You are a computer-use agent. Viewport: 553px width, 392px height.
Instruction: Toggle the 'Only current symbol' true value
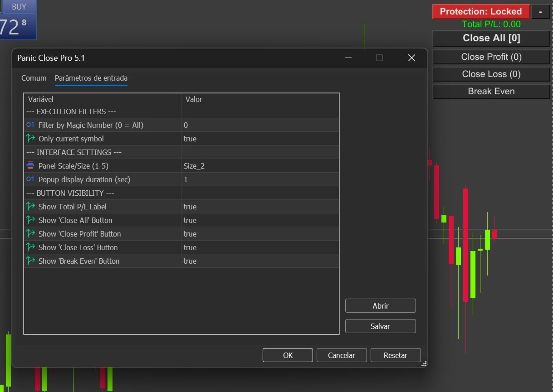coord(260,139)
